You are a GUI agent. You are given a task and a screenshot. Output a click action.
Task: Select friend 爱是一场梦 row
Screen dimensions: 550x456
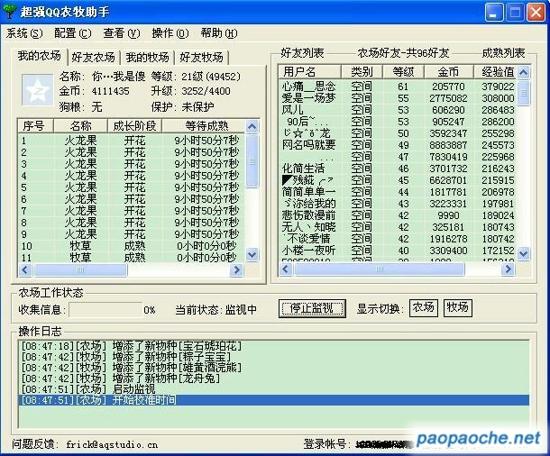click(398, 98)
